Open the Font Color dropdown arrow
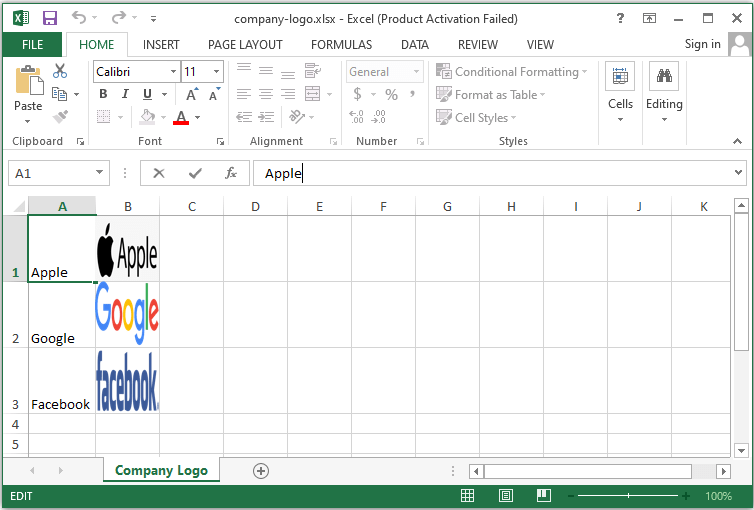 [197, 117]
